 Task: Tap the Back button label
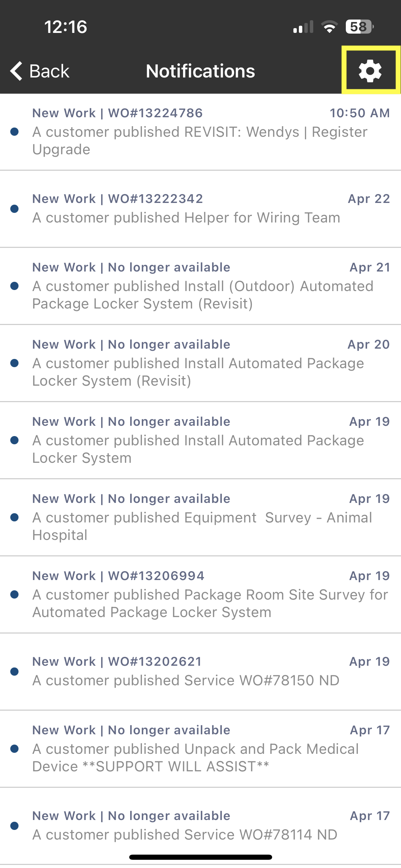click(49, 71)
